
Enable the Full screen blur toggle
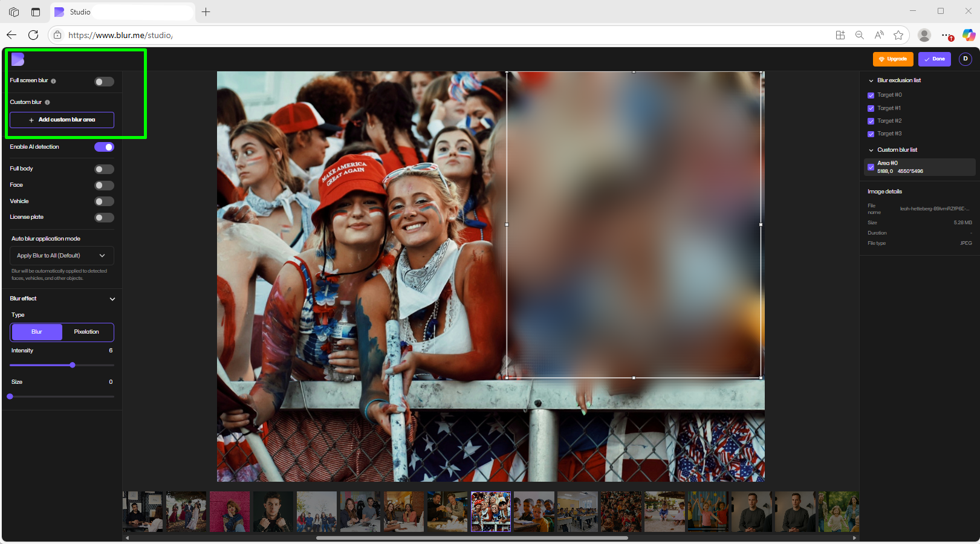point(104,82)
